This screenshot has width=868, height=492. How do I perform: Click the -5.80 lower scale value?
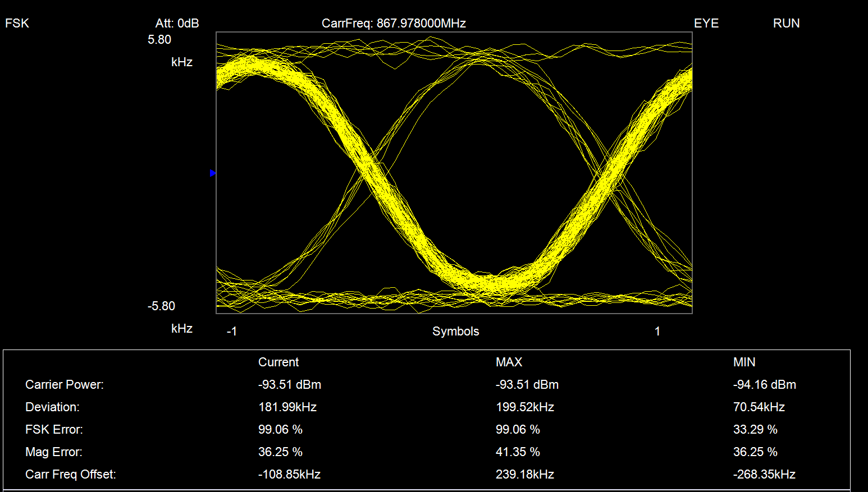pyautogui.click(x=161, y=306)
